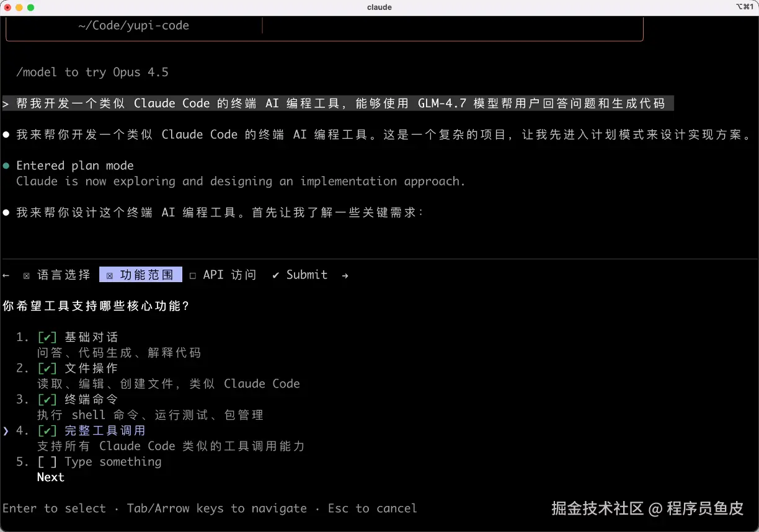759x532 pixels.
Task: Select the 功能范围 tab
Action: 141,275
